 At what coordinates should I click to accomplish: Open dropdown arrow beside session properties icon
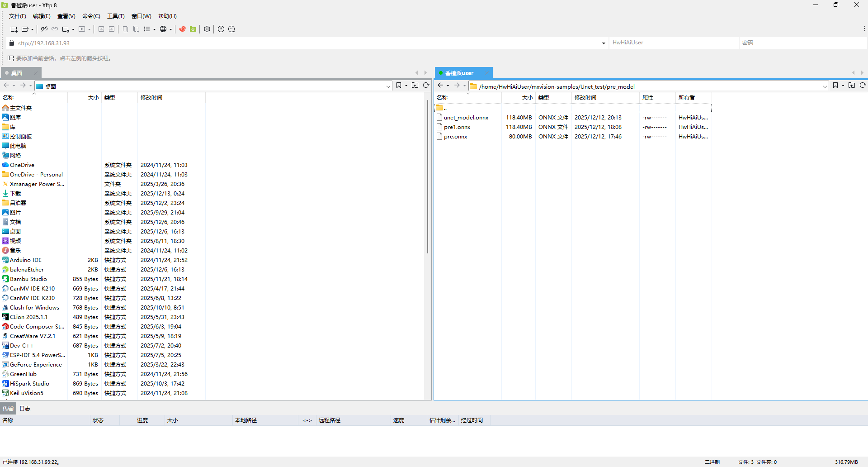[x=73, y=29]
